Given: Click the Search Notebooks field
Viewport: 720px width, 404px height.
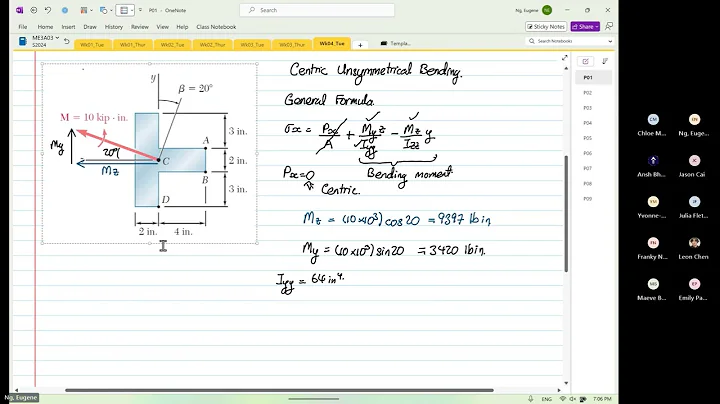Looking at the screenshot, I should (x=566, y=41).
